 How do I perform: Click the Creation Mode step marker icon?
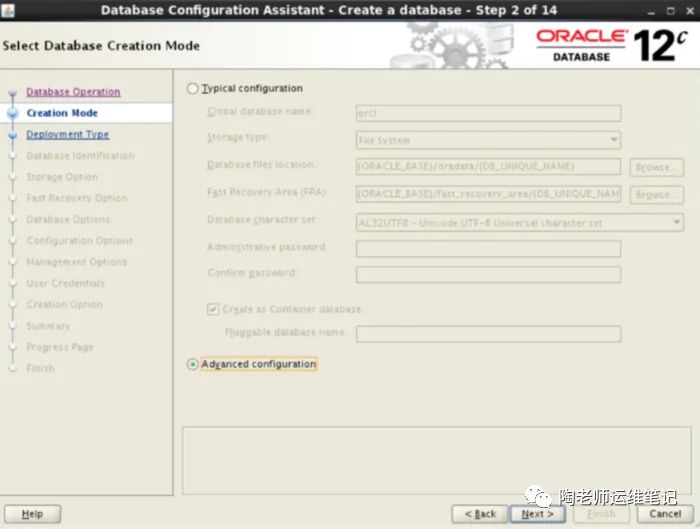coord(12,113)
